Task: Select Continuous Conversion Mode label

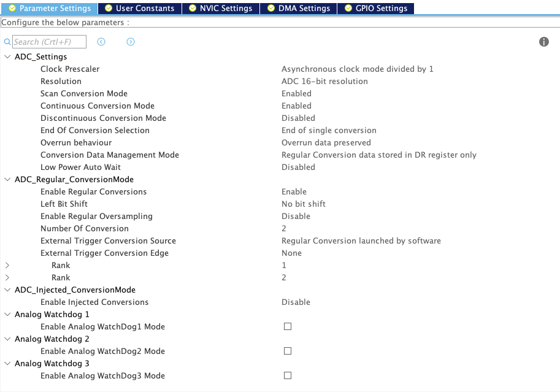Action: click(97, 106)
